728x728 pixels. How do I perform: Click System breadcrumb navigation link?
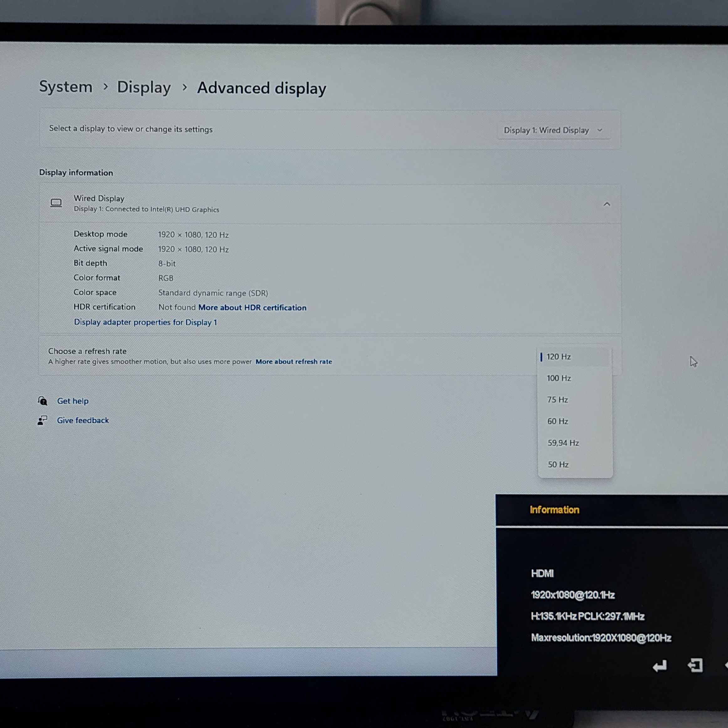pyautogui.click(x=65, y=87)
